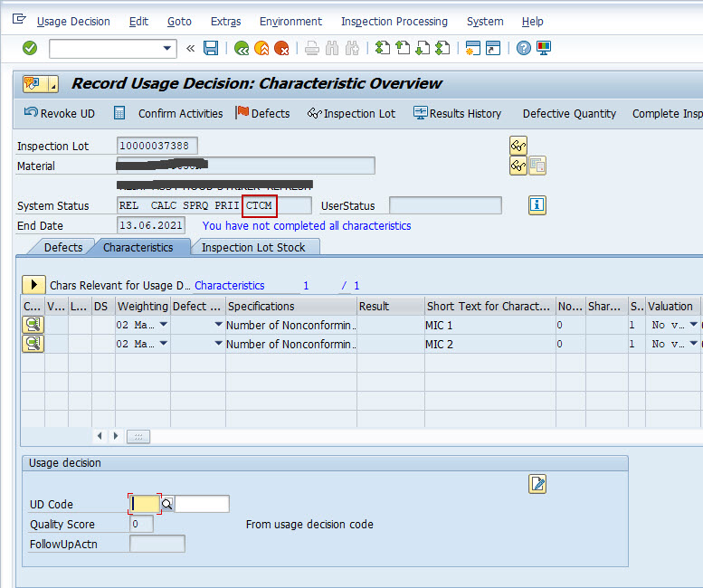Click the Find Next binoculars icon
Viewport: 703px width, 588px height.
pyautogui.click(x=352, y=48)
